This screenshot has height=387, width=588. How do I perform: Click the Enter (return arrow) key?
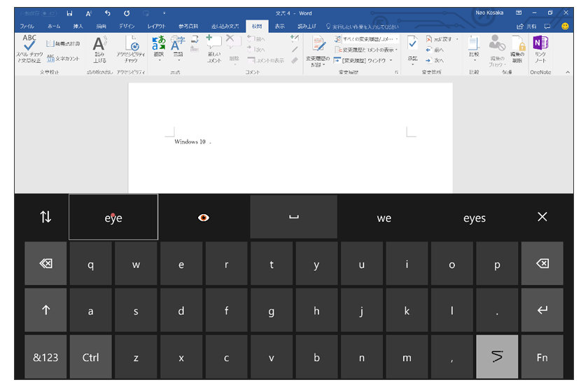[542, 310]
